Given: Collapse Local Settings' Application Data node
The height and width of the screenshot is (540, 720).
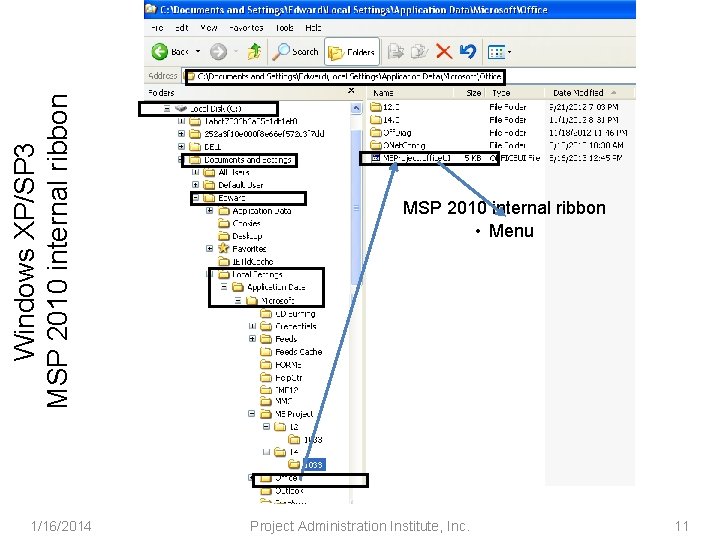Looking at the screenshot, I should pos(224,287).
